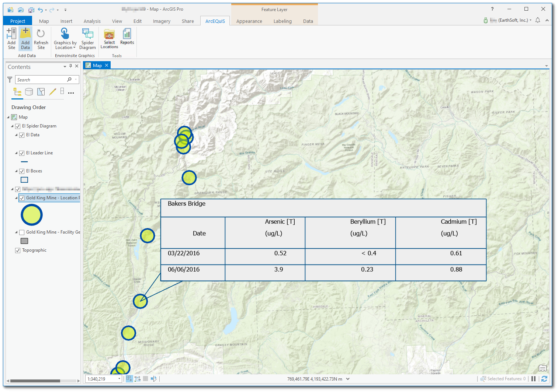Collapse the EI Boxes legend

[16, 171]
